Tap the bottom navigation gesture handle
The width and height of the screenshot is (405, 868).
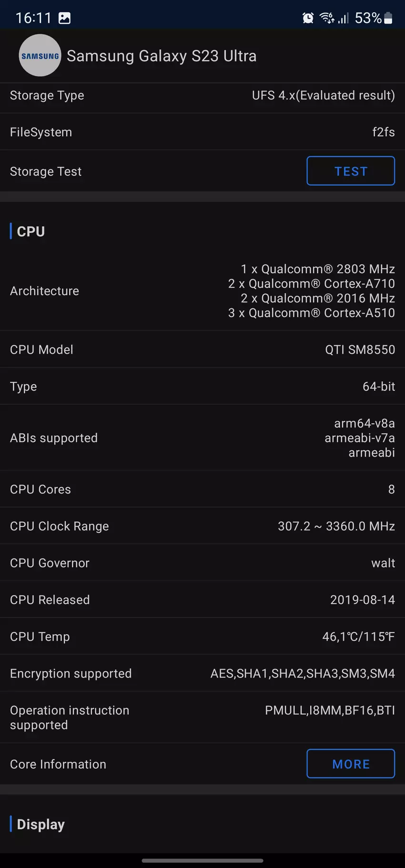tap(202, 860)
